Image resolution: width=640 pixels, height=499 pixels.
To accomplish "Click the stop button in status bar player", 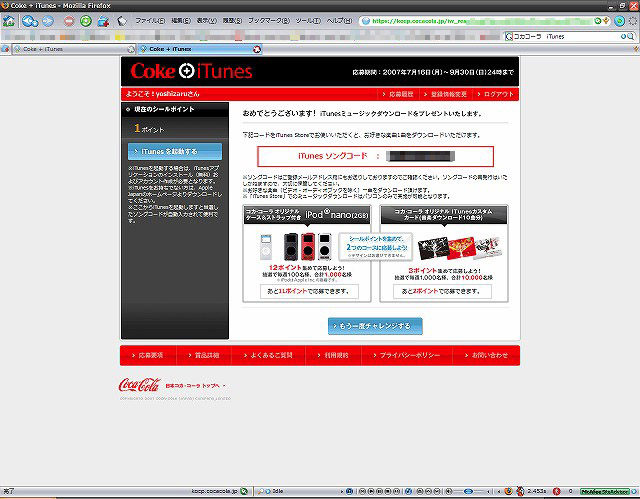I will tap(388, 491).
